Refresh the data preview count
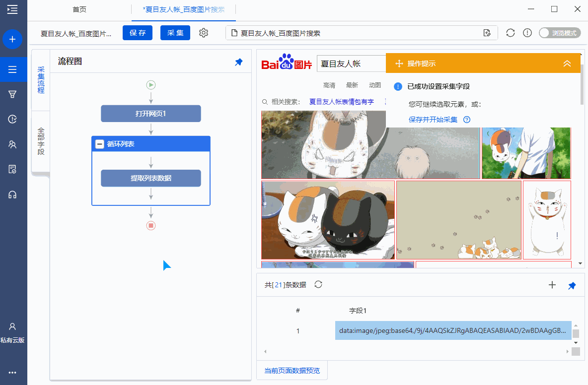 point(318,285)
